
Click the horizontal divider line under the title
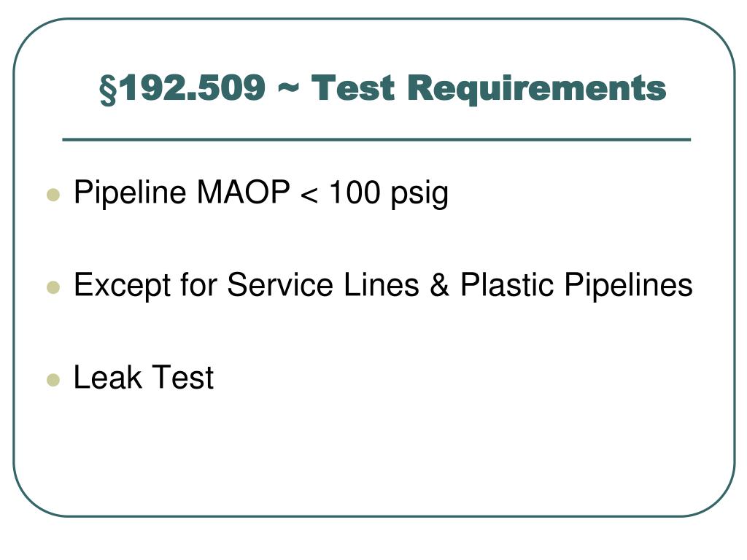tap(376, 139)
